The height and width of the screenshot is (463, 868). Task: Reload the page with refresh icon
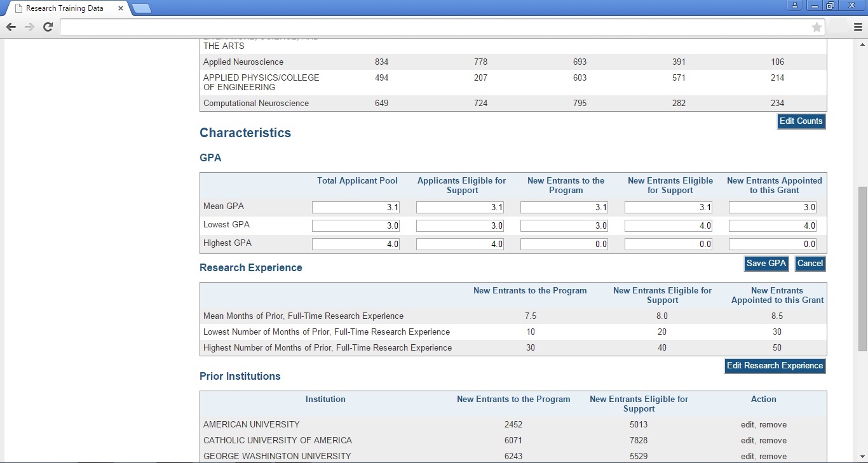(48, 27)
